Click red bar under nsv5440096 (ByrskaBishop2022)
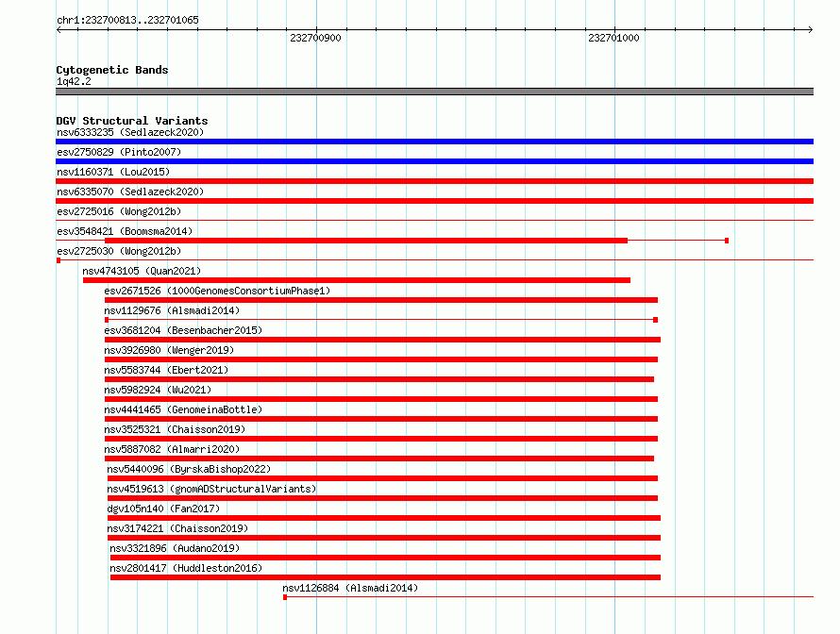This screenshot has width=840, height=634. click(382, 478)
